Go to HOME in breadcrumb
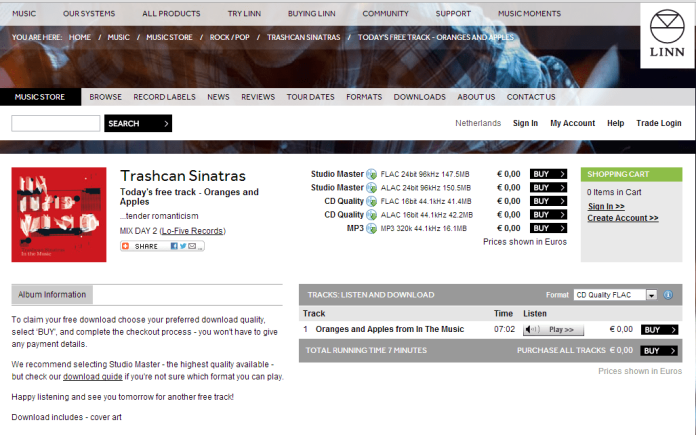 coord(80,37)
